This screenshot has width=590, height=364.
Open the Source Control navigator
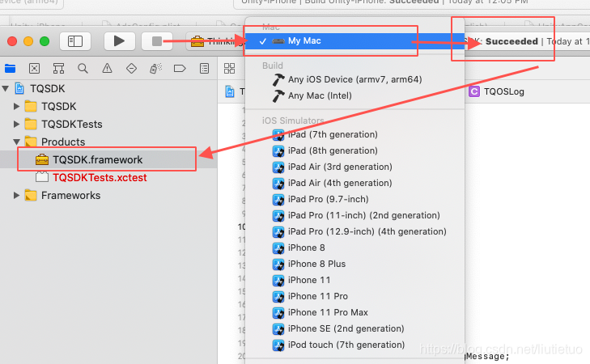point(34,69)
